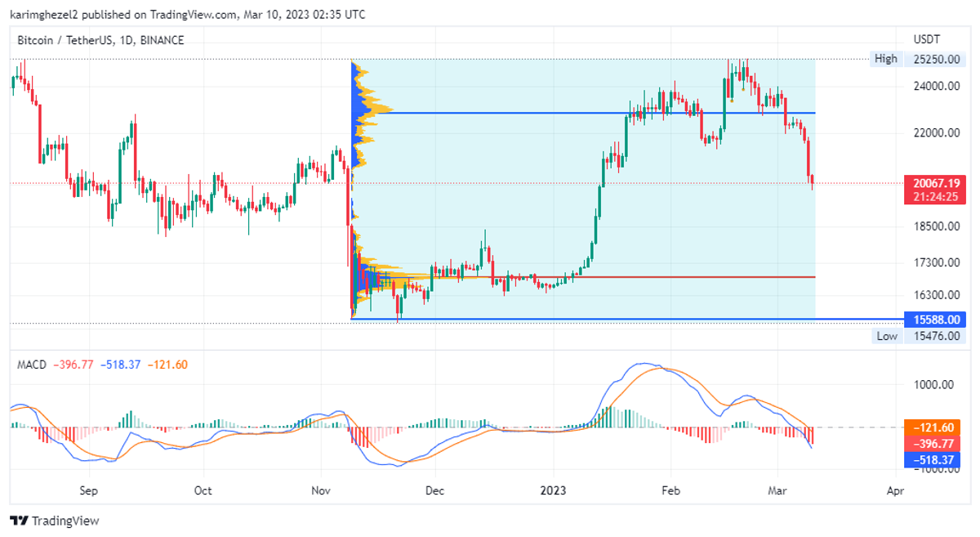The image size is (980, 537).
Task: Click the High label on price axis
Action: [x=885, y=59]
